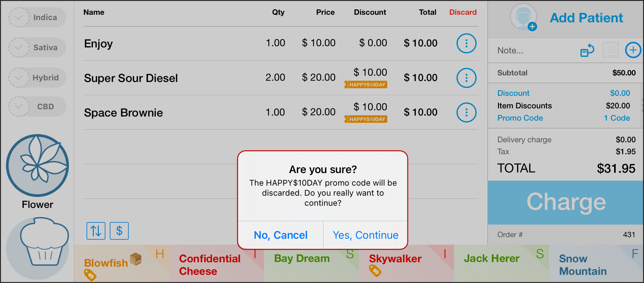Open options menu for Super Sour Diesel
The height and width of the screenshot is (283, 644).
pyautogui.click(x=466, y=78)
